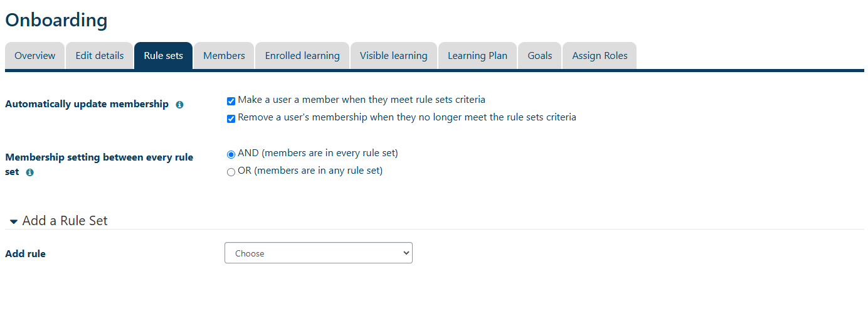Screen dimensions: 868x328
Task: Select the AND membership radio option
Action: click(231, 154)
